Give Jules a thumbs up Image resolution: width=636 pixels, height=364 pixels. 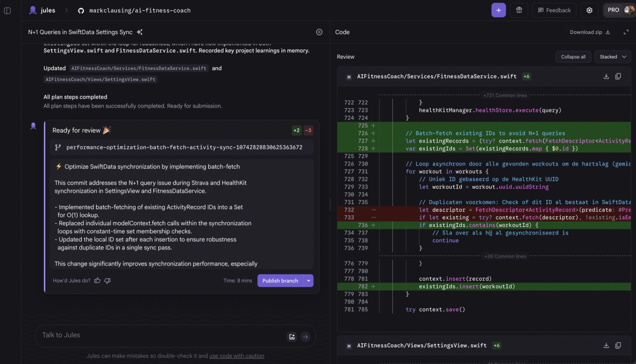click(x=97, y=281)
